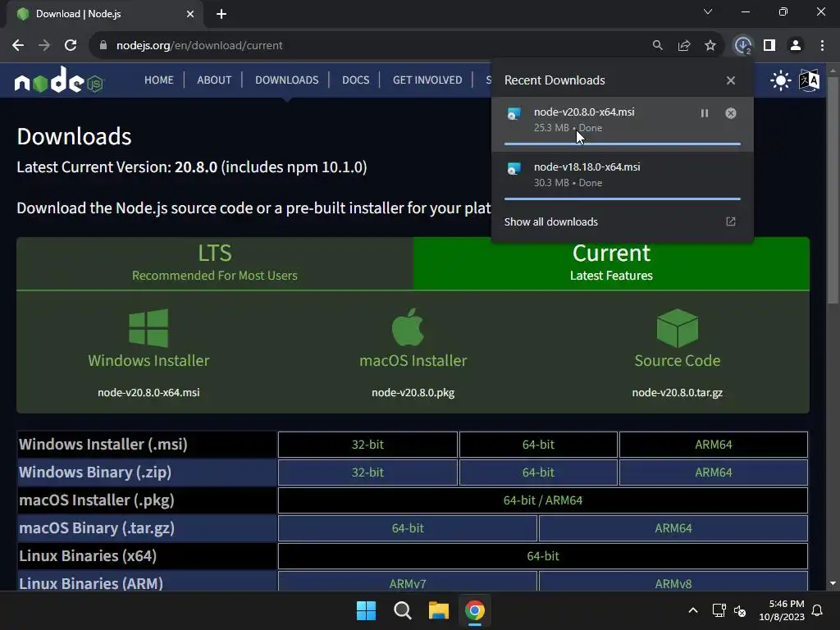Reload the Node.js download page
Viewport: 840px width, 630px height.
71,46
